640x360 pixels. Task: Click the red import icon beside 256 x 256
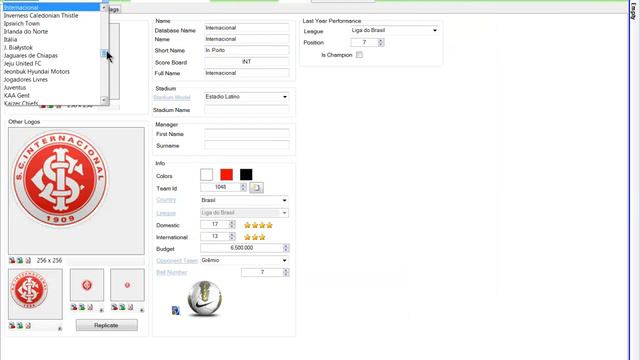click(x=12, y=260)
